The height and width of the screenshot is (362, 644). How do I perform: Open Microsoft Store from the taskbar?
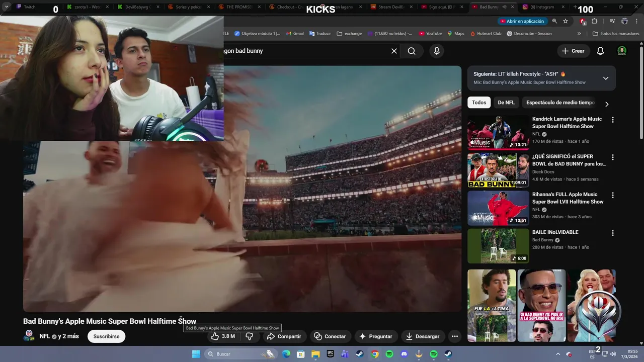pos(301,354)
